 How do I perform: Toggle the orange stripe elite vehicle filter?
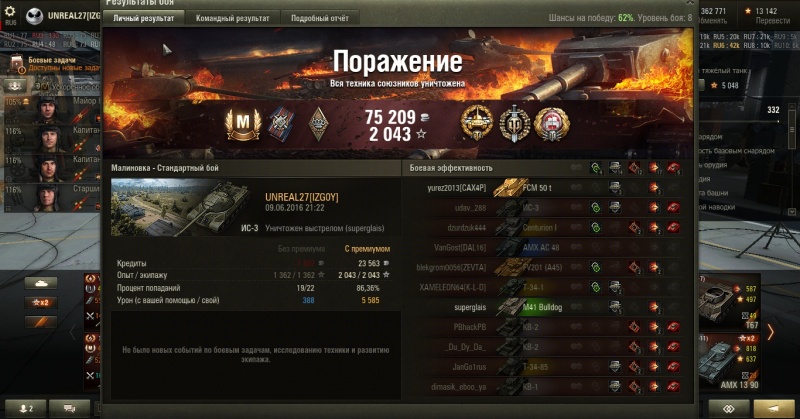pos(41,322)
